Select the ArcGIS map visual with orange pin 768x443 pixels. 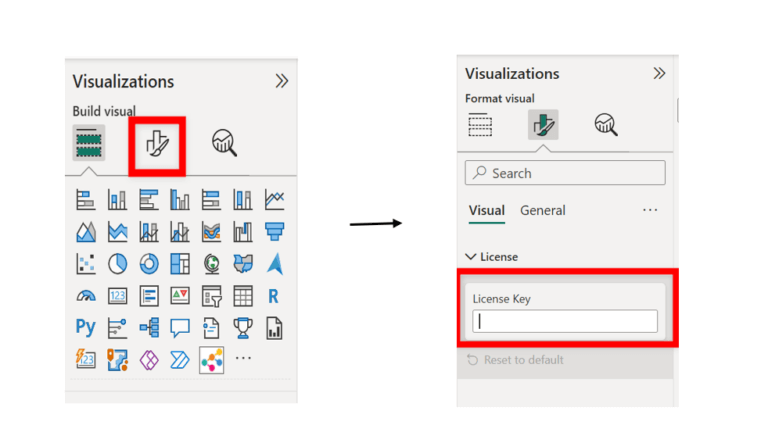point(117,360)
